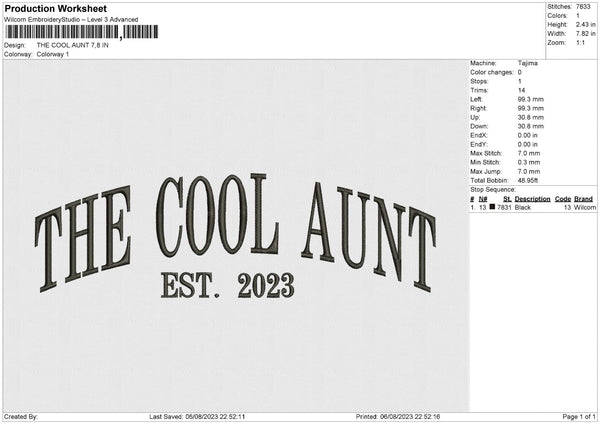Click design name 'THE COOL AUNT 7,8 IN'
The width and height of the screenshot is (600, 424).
(x=72, y=45)
